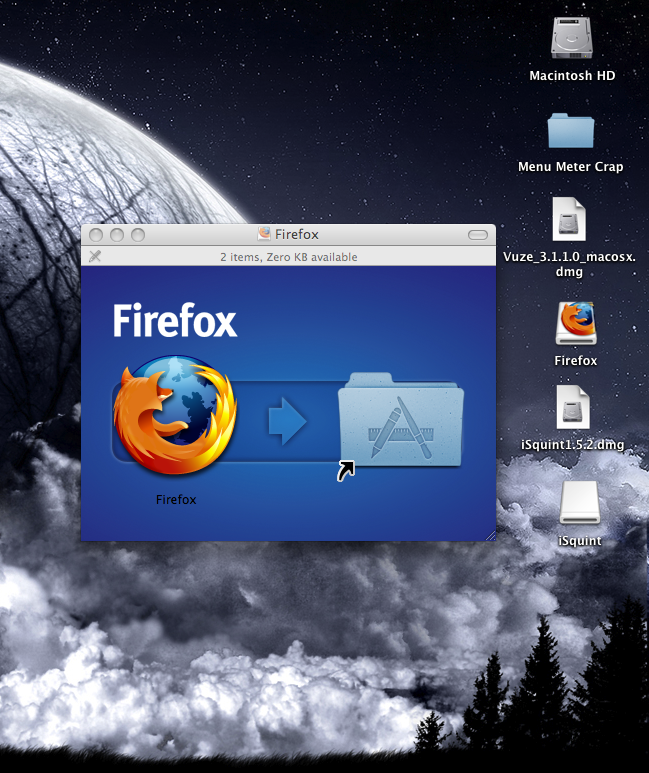Click the "2 items, Zero KB available" status text
Screen dimensions: 649x773
288,257
